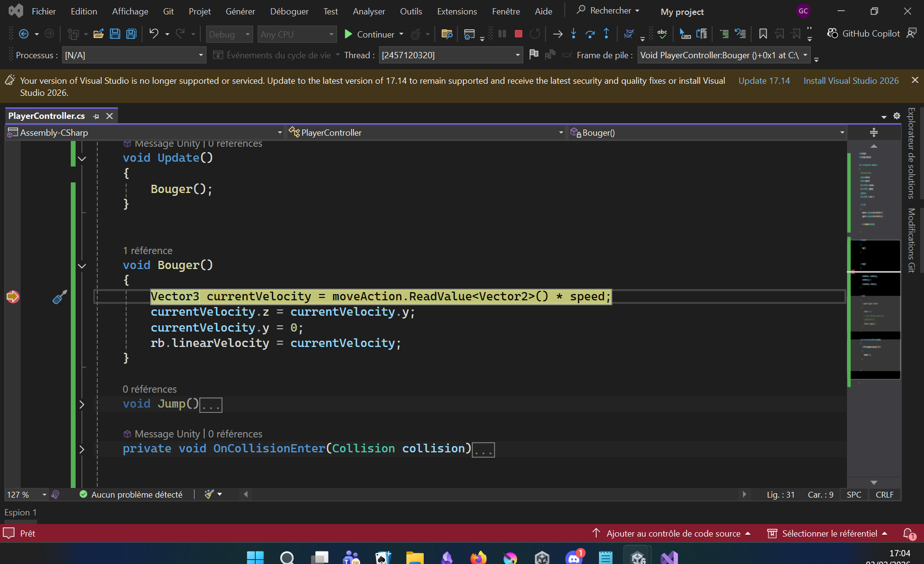Toggle pin on PlayerController.cs tab
924x564 pixels.
click(x=96, y=116)
